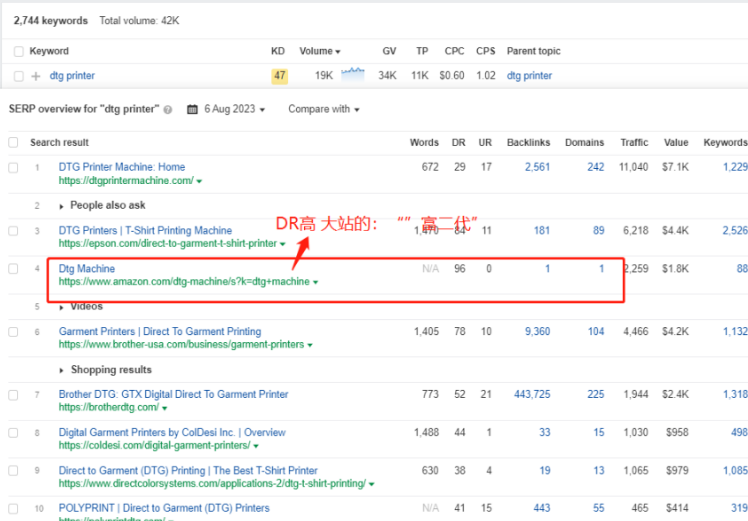Open URL dropdown arrow for dtgprintermachine.com
The height and width of the screenshot is (521, 748).
(200, 181)
